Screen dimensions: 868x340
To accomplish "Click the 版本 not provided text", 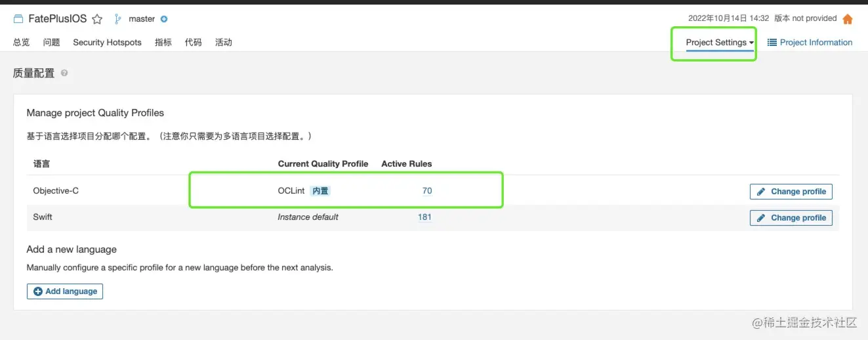I will pos(806,18).
